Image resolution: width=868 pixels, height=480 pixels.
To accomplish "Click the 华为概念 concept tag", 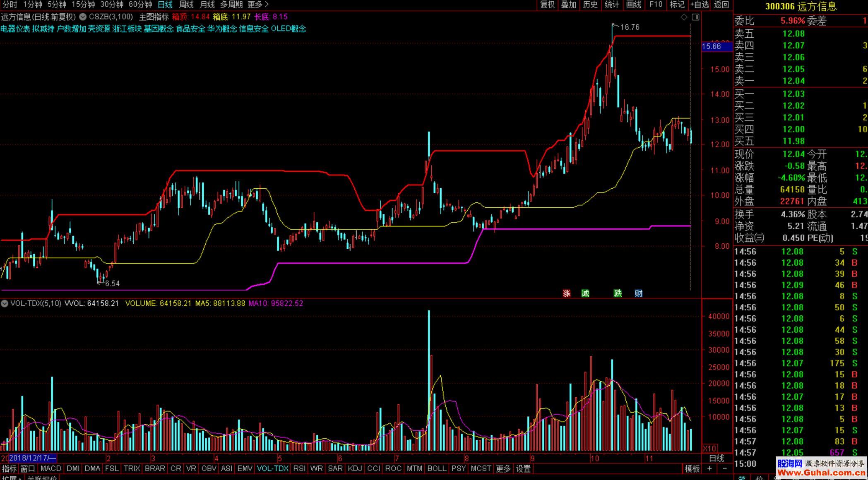I will pos(222,29).
